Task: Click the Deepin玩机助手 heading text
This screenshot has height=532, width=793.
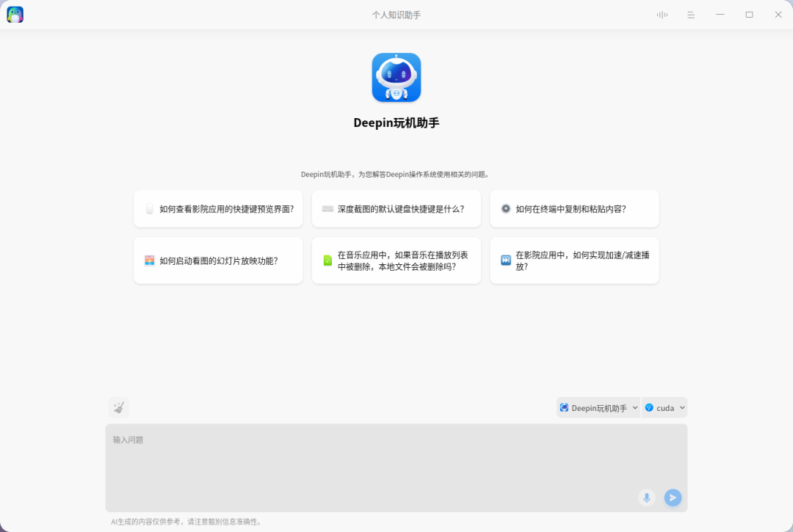Action: click(x=396, y=123)
